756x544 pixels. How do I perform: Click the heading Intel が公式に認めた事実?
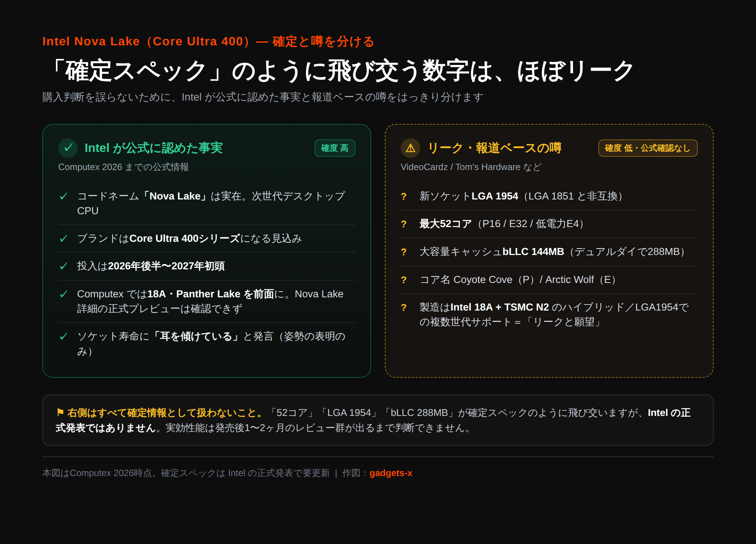153,148
